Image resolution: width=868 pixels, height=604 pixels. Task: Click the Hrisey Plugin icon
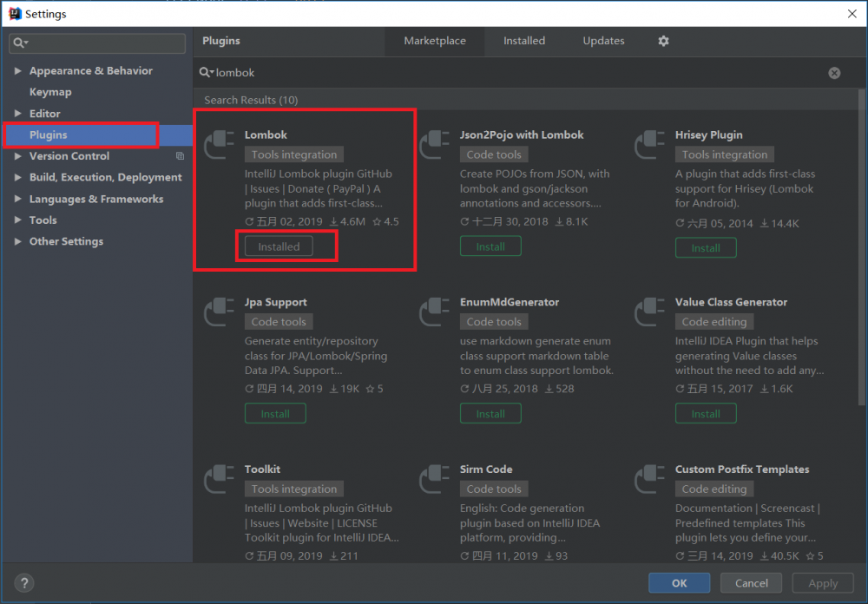650,144
